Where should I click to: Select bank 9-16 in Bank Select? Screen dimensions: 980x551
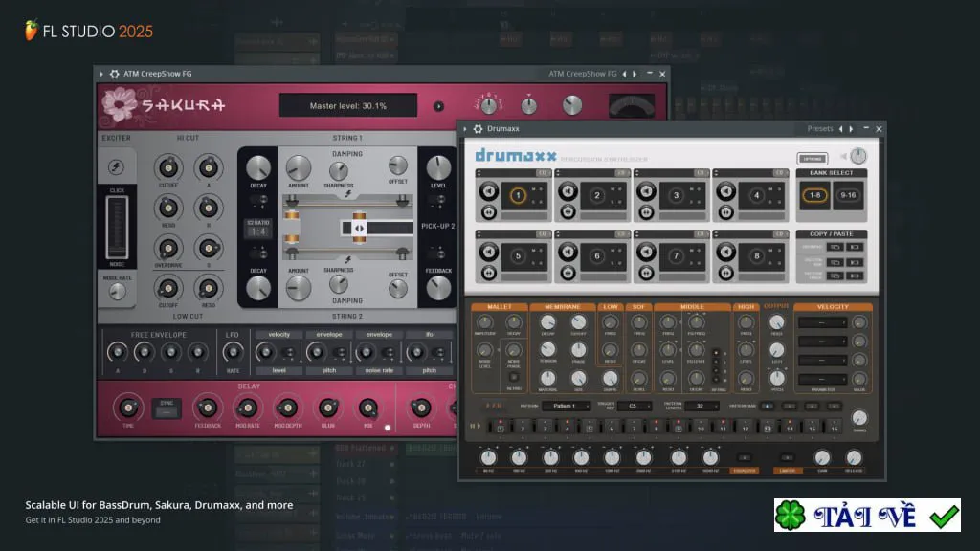click(848, 195)
